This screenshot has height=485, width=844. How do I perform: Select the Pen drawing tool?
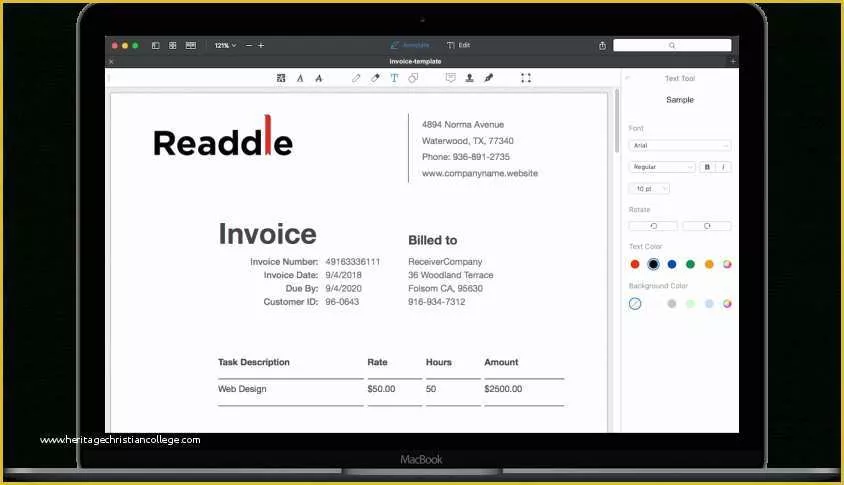356,78
